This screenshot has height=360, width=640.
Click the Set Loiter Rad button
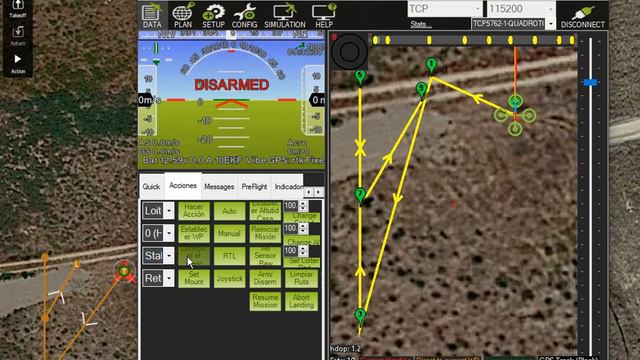(302, 262)
